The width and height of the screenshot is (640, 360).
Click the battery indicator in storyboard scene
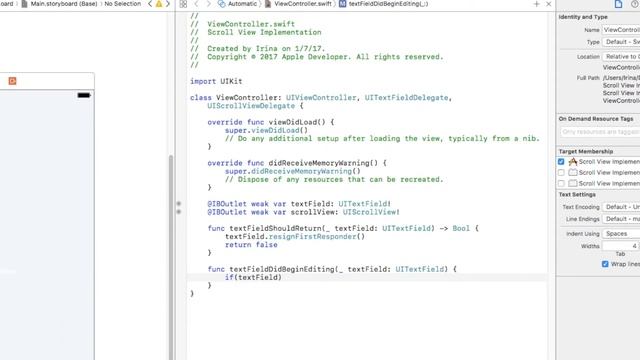[x=84, y=95]
